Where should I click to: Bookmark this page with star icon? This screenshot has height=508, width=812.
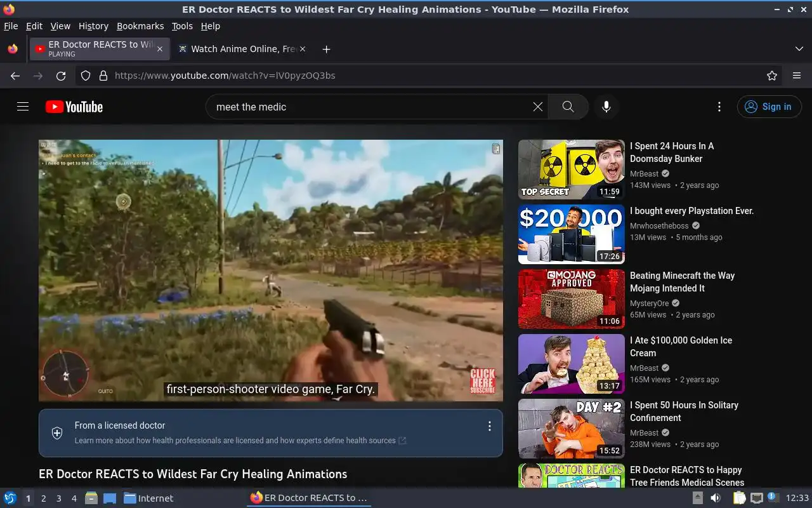point(771,76)
